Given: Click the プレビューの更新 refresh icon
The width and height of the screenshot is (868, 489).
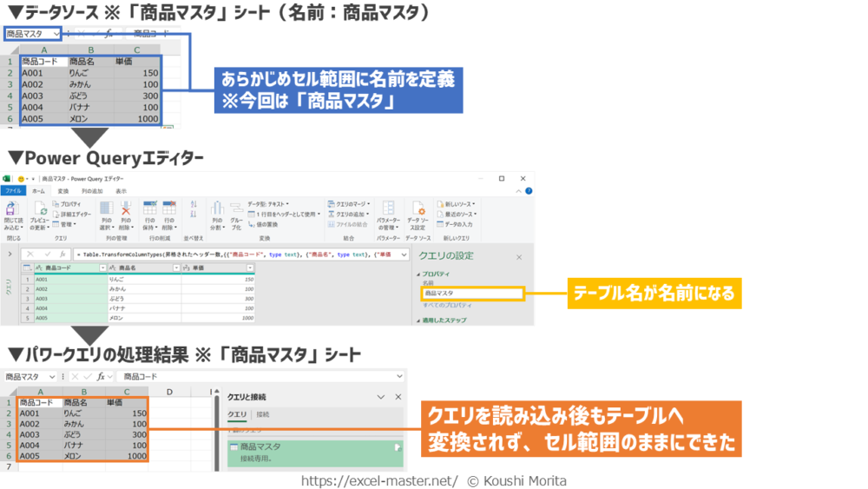Looking at the screenshot, I should (40, 210).
